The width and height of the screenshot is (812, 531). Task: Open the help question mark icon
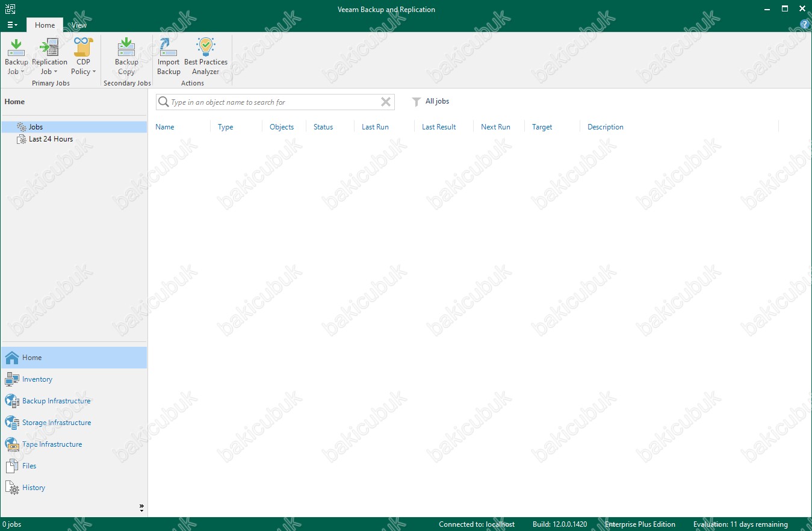tap(805, 25)
